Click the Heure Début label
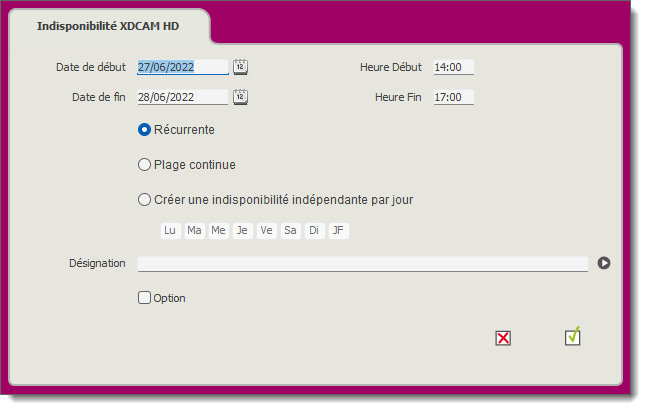This screenshot has width=646, height=410. tap(391, 67)
